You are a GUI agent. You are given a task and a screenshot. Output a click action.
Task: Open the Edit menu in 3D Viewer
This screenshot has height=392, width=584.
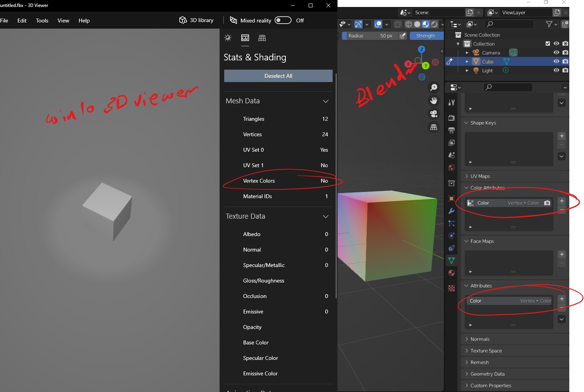click(x=22, y=21)
